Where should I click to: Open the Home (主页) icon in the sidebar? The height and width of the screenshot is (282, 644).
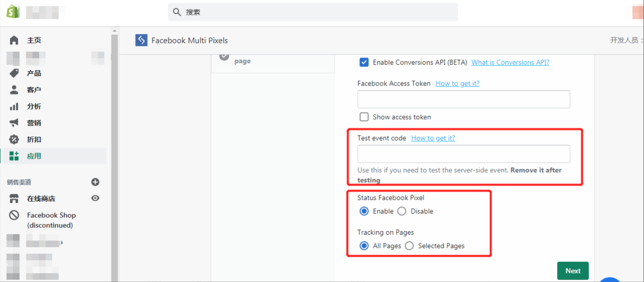coord(14,40)
